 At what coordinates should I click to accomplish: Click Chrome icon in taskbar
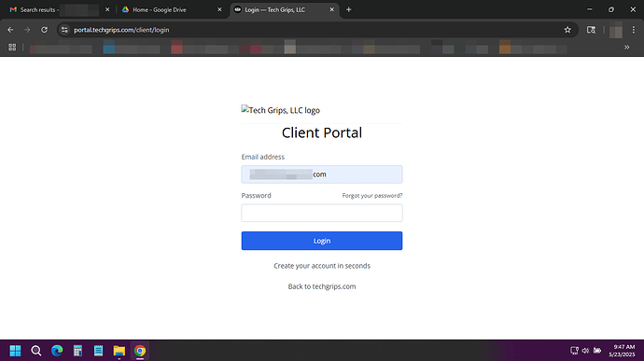click(x=140, y=351)
